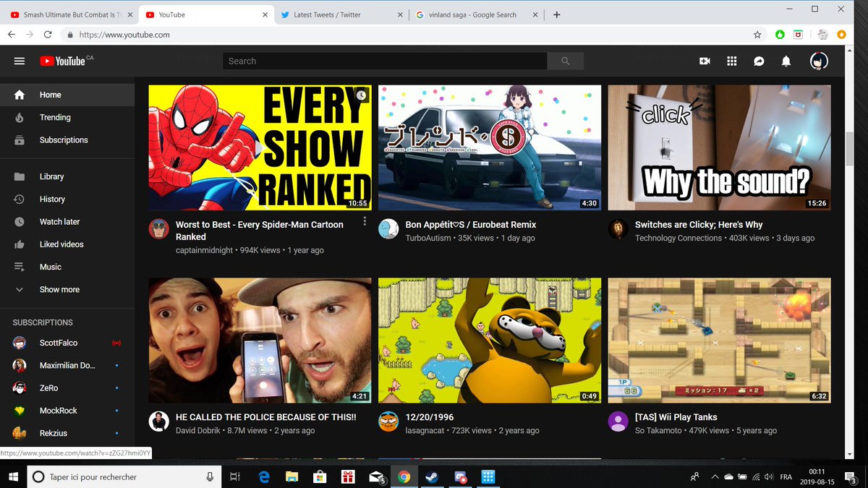Viewport: 868px width, 488px height.
Task: Open the Technology Connections channel avatar
Action: (618, 229)
